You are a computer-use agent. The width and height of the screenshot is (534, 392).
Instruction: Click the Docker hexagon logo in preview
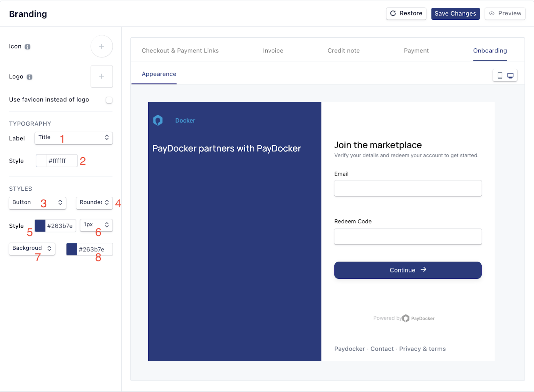158,120
